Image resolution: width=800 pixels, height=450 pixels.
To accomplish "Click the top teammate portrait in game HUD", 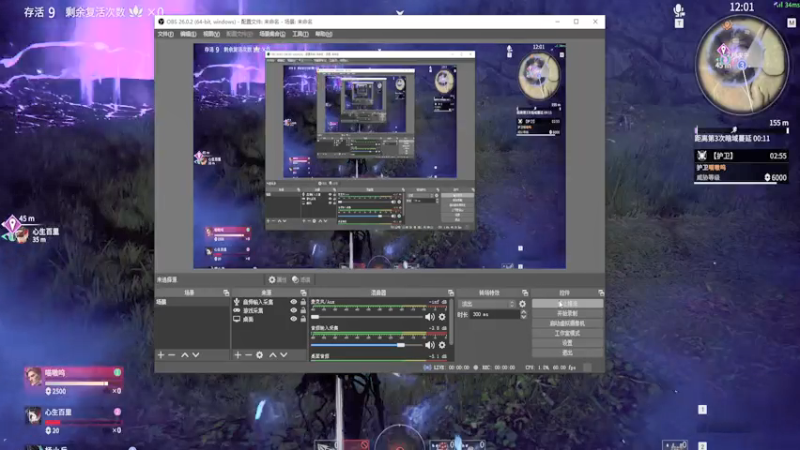I will (x=34, y=377).
